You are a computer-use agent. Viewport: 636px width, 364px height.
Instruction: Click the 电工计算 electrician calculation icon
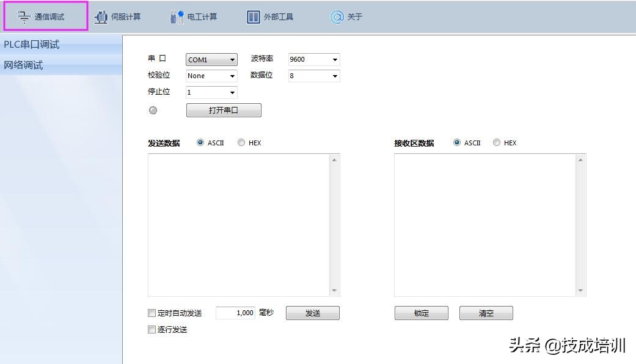[x=195, y=16]
